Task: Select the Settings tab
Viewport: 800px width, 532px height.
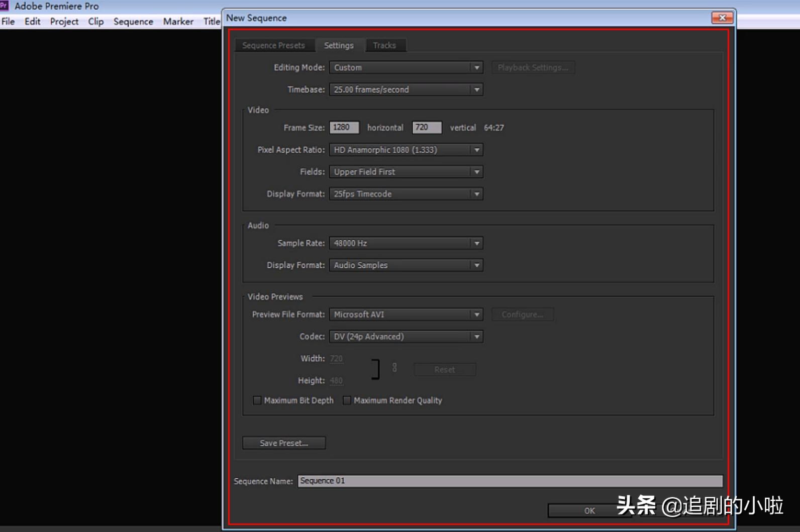Action: (339, 45)
